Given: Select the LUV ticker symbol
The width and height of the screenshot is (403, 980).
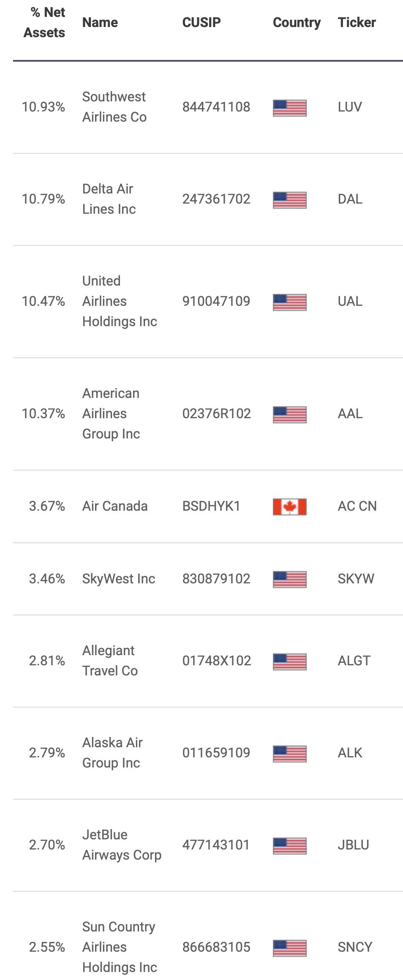Looking at the screenshot, I should [350, 107].
